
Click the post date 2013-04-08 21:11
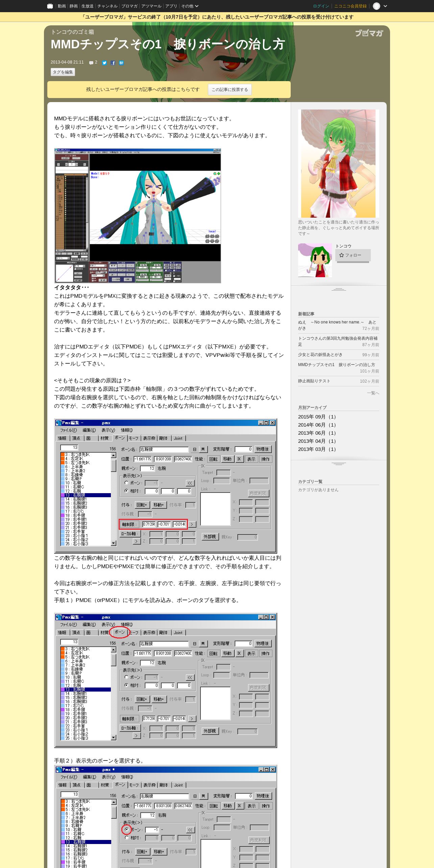[x=67, y=62]
